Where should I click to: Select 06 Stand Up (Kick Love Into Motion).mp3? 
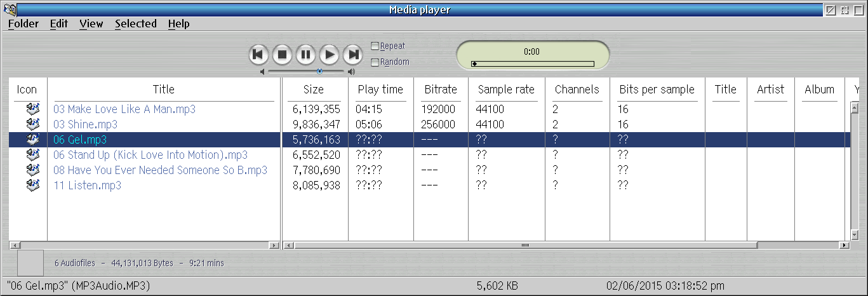pos(150,155)
